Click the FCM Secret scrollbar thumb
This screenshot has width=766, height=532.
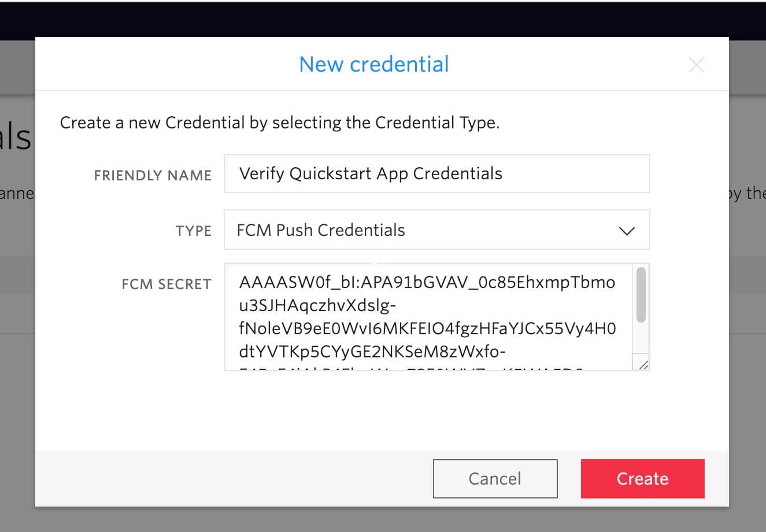642,295
